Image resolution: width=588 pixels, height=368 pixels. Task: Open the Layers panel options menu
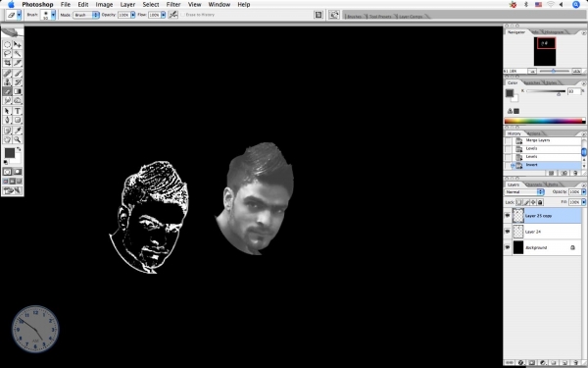583,184
